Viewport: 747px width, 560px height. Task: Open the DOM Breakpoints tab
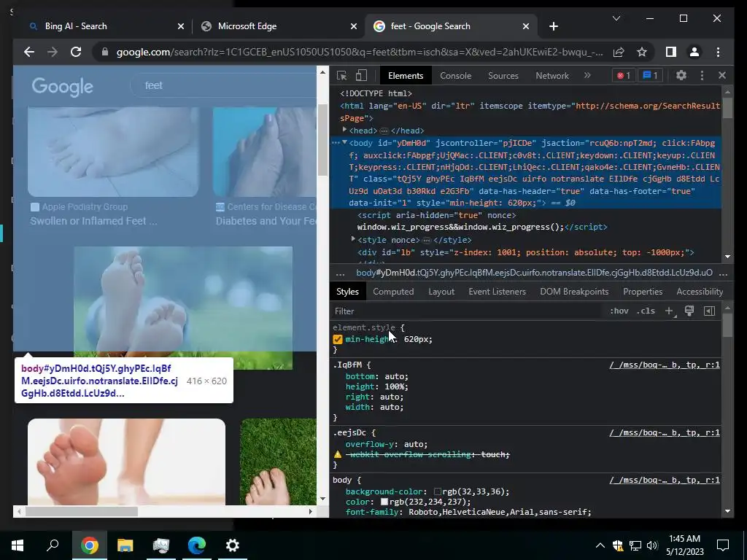pyautogui.click(x=574, y=292)
